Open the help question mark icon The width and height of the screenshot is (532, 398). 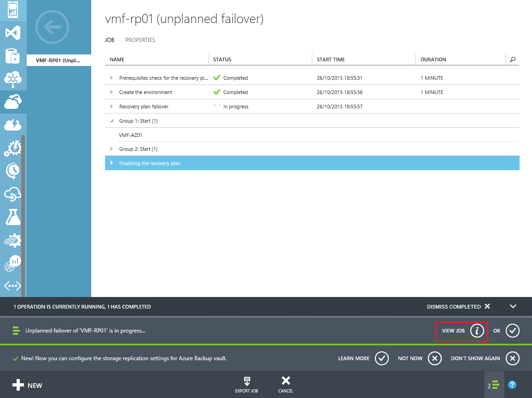(512, 385)
